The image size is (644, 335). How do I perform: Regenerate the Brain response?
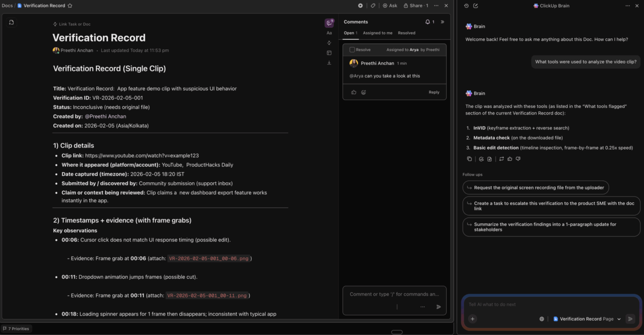[501, 159]
